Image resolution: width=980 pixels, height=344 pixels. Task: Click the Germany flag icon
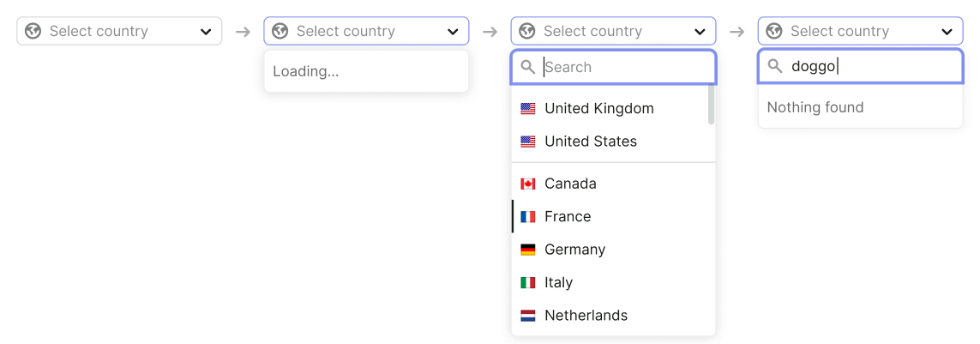pyautogui.click(x=528, y=250)
